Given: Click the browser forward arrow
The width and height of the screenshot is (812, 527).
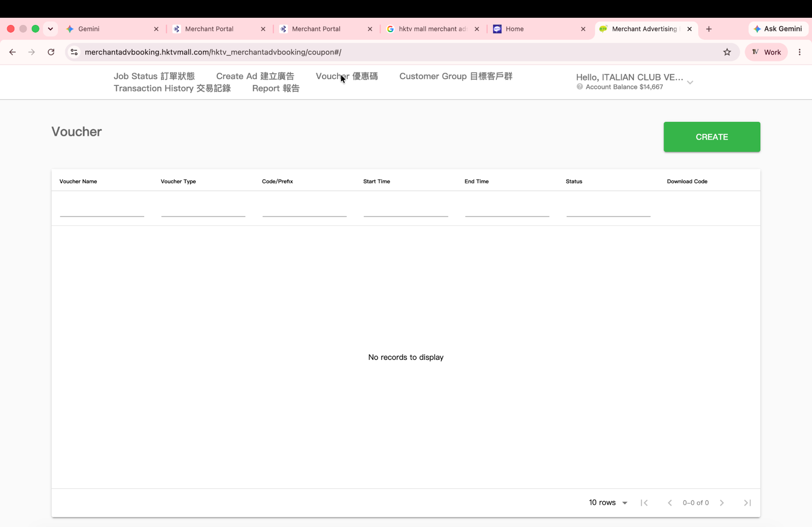Looking at the screenshot, I should tap(31, 52).
